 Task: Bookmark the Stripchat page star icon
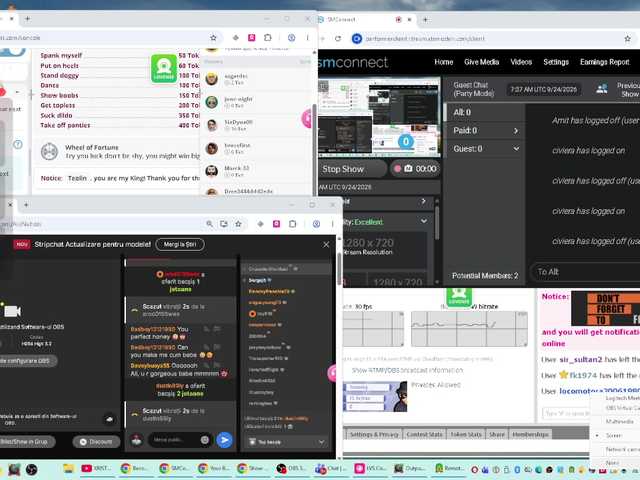(x=238, y=224)
